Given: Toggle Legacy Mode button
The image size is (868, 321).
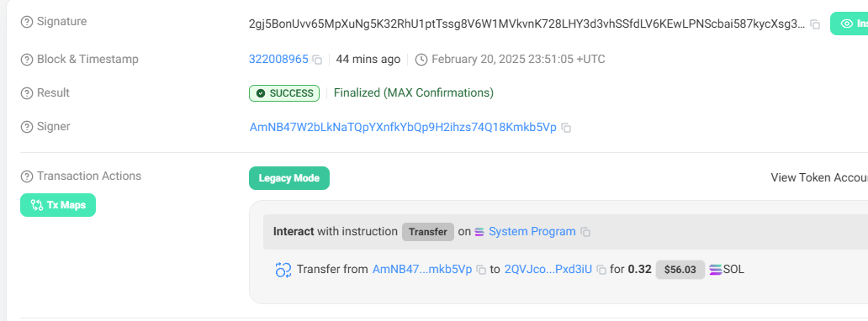Looking at the screenshot, I should click(289, 178).
